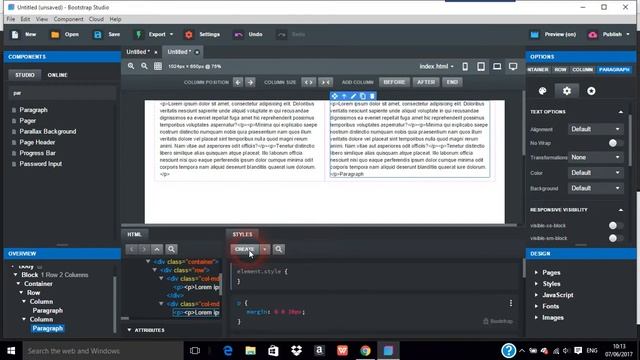Switch to laptop preview size

point(497,66)
